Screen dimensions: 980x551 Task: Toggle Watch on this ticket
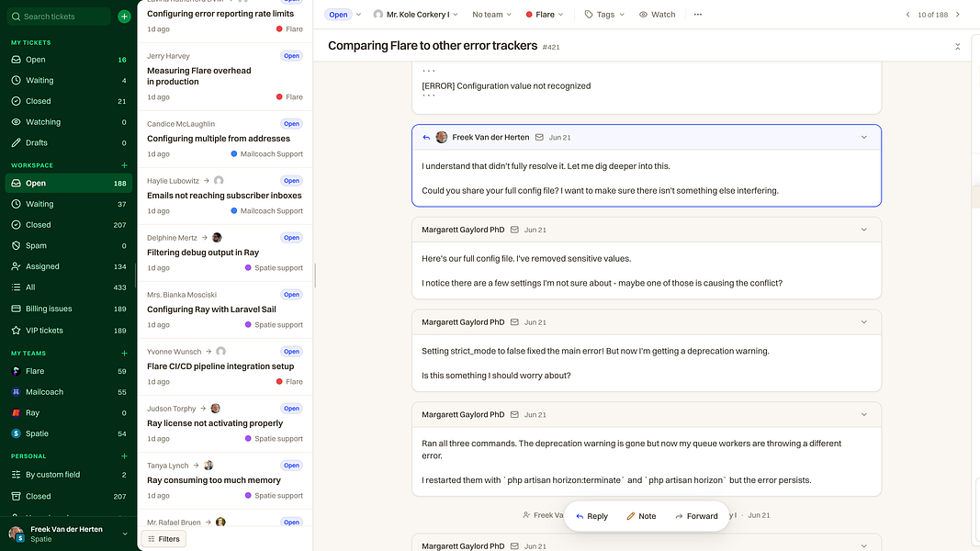click(x=657, y=15)
